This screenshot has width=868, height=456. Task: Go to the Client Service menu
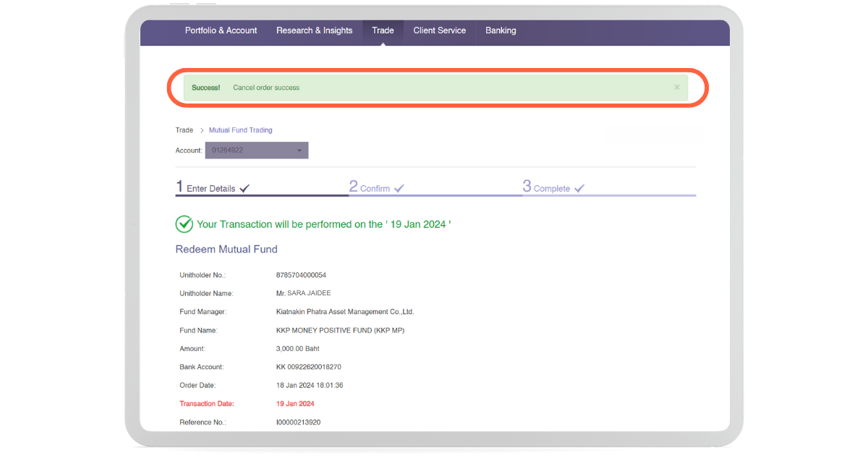point(439,30)
